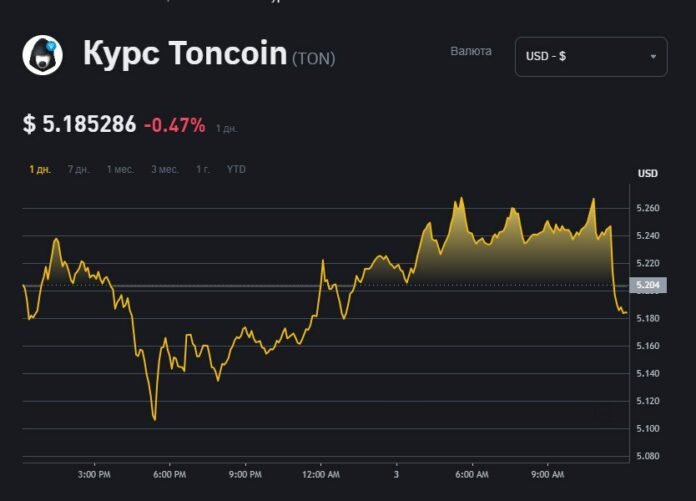Click the -0.47% price change indicator

tap(175, 125)
